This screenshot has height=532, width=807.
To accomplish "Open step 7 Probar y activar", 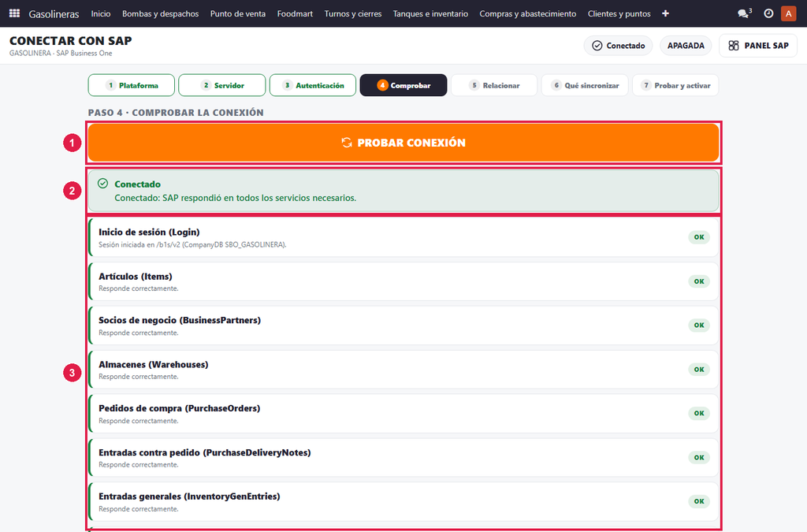I will [675, 85].
